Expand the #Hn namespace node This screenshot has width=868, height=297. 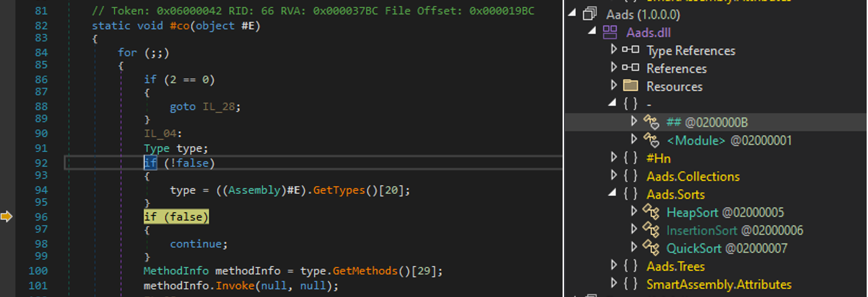coord(613,159)
